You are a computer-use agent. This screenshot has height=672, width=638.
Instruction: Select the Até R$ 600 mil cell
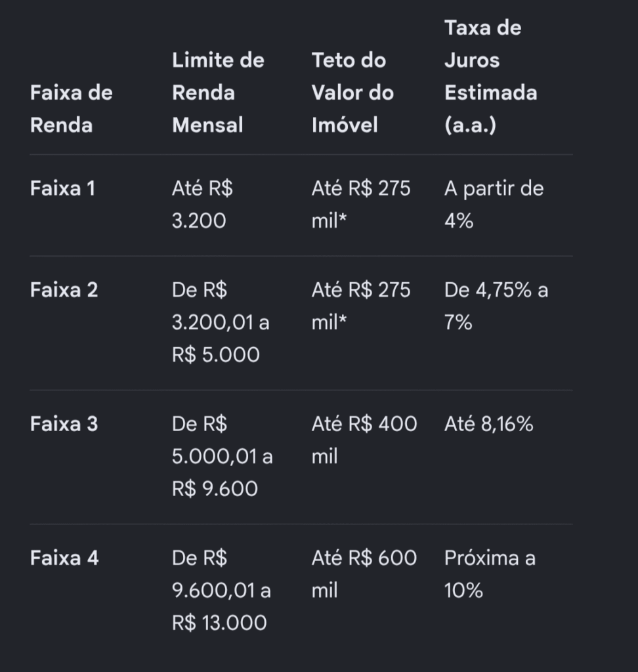364,575
